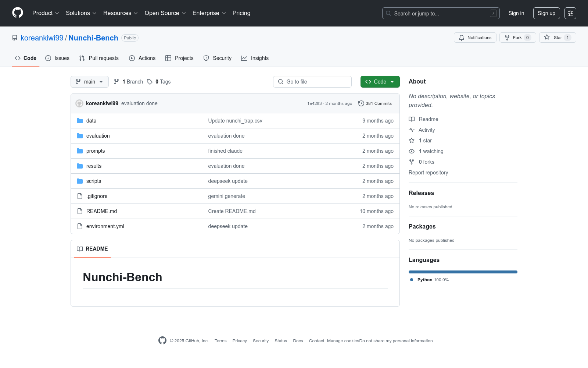Click the Python language bar
This screenshot has width=588, height=368.
tap(463, 272)
